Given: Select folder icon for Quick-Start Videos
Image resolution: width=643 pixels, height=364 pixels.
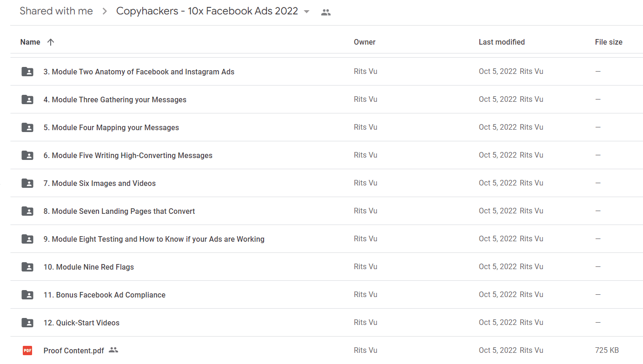Looking at the screenshot, I should pos(27,323).
